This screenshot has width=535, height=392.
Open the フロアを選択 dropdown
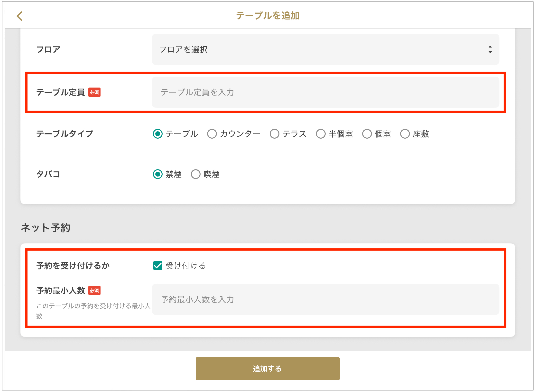[325, 49]
